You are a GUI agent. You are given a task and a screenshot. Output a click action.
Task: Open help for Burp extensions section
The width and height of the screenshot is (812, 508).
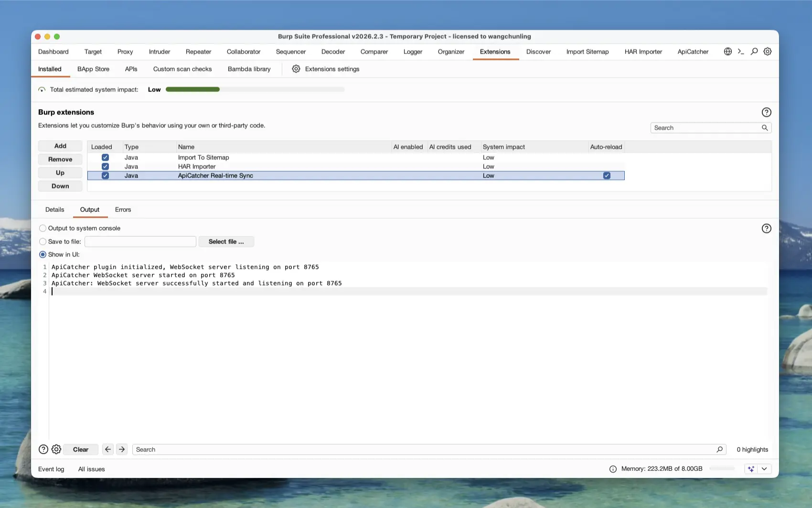coord(766,112)
